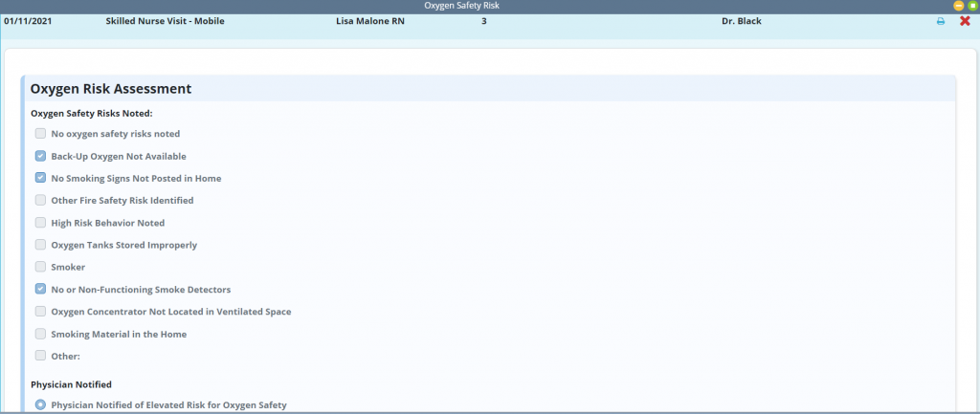This screenshot has width=980, height=414.
Task: Check 'Smoking Material in the Home'
Action: [x=40, y=334]
